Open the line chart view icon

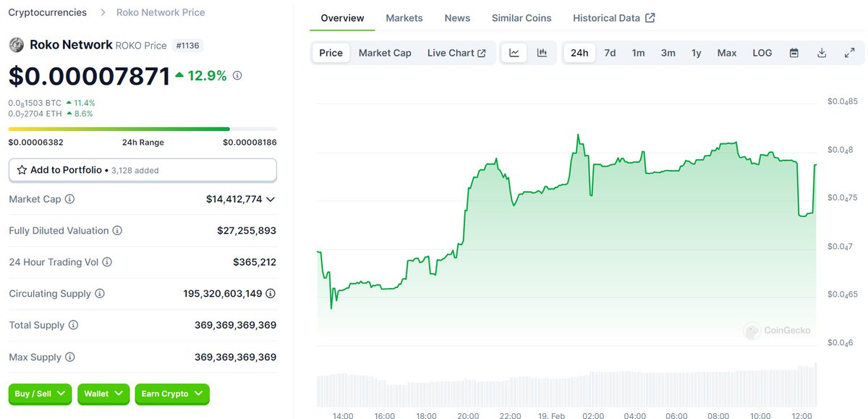pyautogui.click(x=514, y=53)
